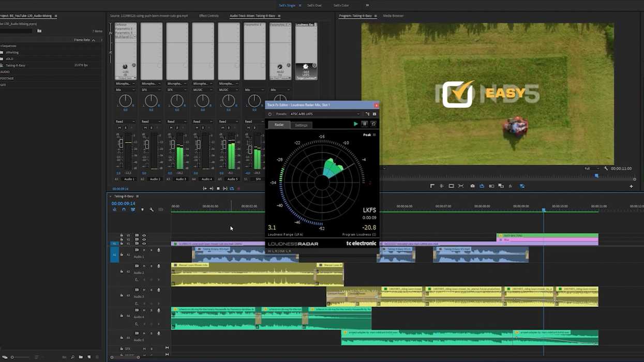Open the FOOTAGE bin in the project
644x362 pixels.
tap(7, 78)
